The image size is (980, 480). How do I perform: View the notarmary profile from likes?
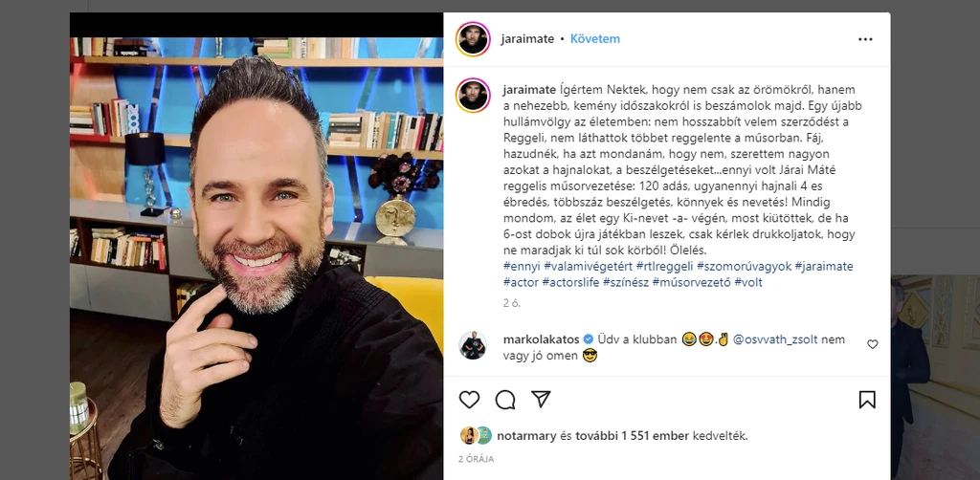point(526,436)
